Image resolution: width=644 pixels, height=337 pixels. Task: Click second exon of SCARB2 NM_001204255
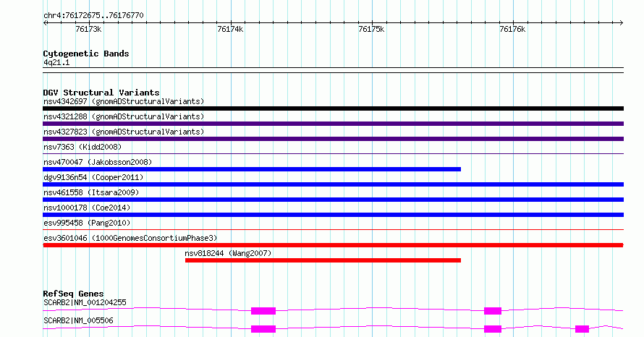pos(493,311)
